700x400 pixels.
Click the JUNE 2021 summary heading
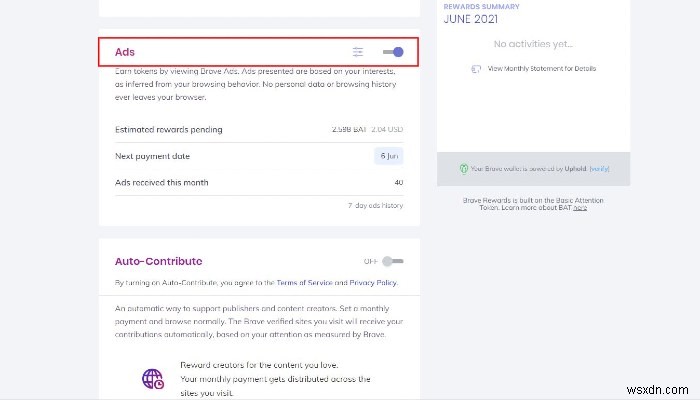471,19
